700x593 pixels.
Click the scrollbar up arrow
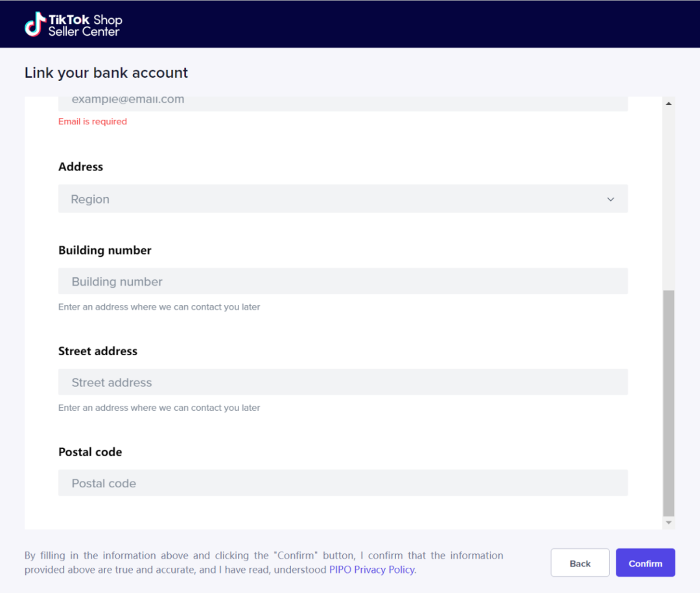point(668,104)
